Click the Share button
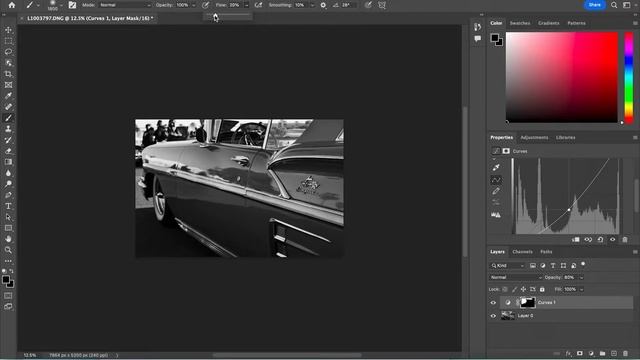Viewport: 640px width, 360px height. 595,5
